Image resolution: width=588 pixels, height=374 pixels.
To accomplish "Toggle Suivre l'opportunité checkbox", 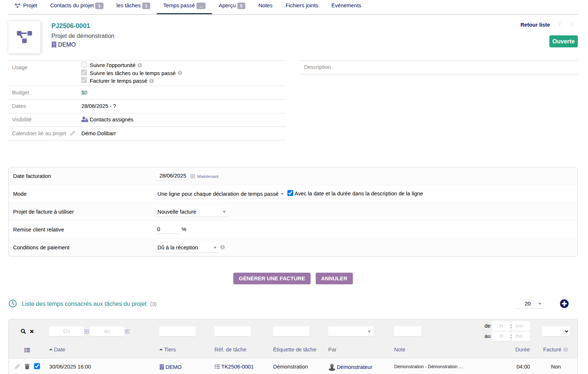I will point(84,65).
